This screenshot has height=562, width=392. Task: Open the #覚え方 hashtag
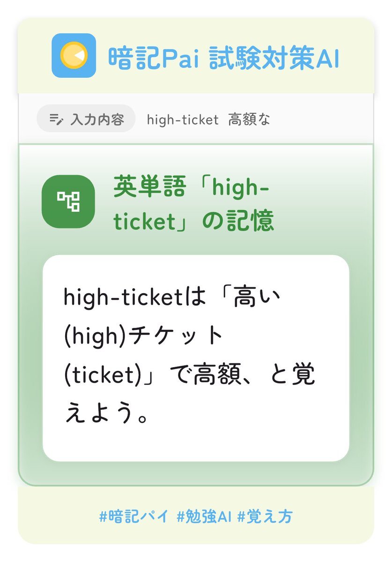265,517
